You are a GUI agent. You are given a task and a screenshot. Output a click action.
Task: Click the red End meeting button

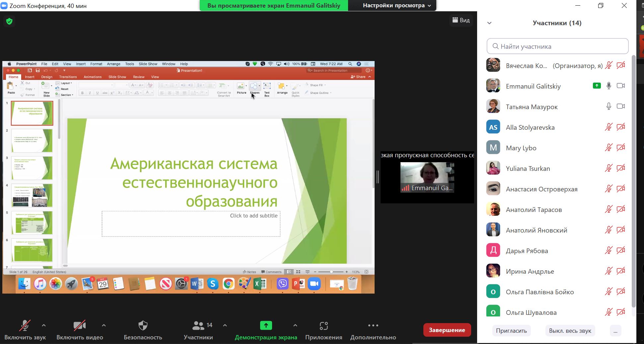[x=447, y=330]
